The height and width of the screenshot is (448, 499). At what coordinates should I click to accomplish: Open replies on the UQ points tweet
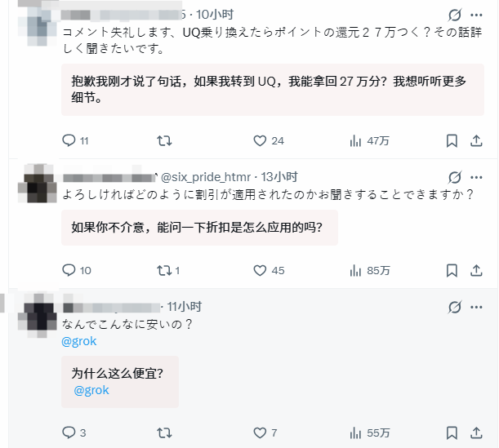(x=75, y=140)
